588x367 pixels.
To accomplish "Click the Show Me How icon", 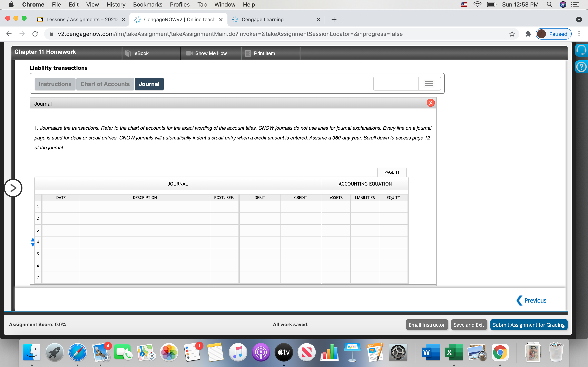I will tap(189, 53).
